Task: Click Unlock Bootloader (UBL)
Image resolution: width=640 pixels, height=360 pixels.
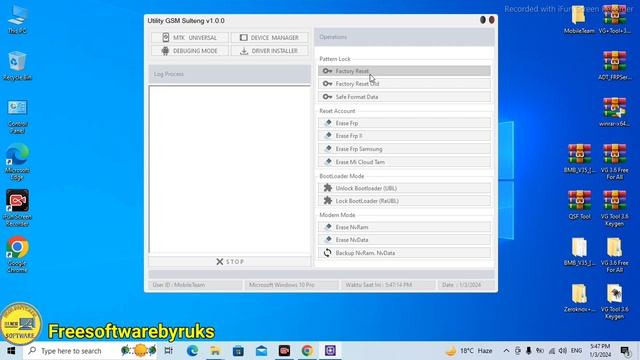Action: pyautogui.click(x=404, y=188)
